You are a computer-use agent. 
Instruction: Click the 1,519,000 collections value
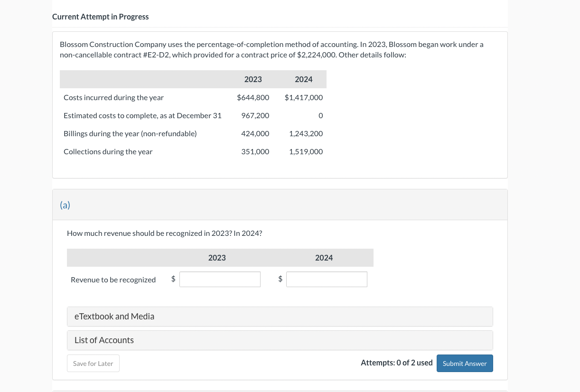(x=306, y=152)
